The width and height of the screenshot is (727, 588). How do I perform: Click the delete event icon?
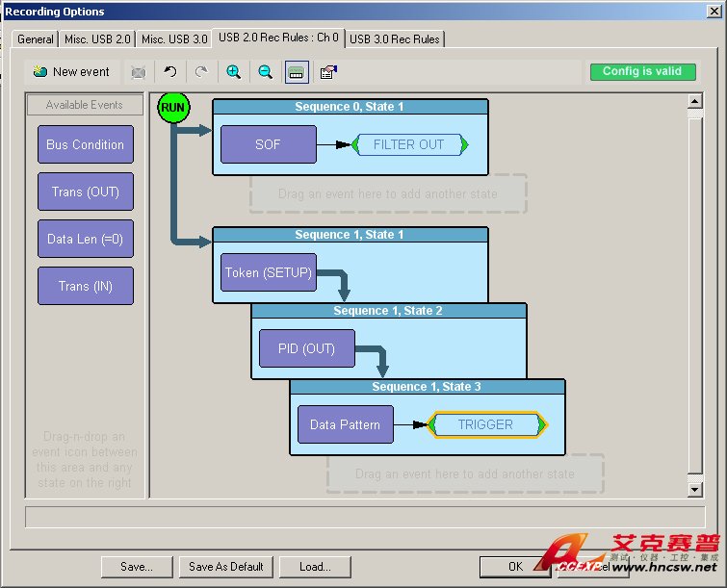(x=139, y=72)
